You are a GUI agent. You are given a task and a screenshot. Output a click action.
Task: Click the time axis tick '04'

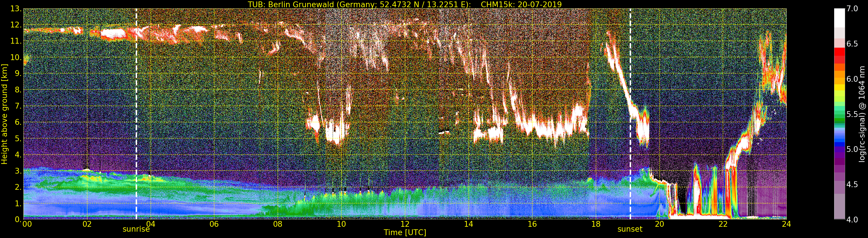pos(150,224)
